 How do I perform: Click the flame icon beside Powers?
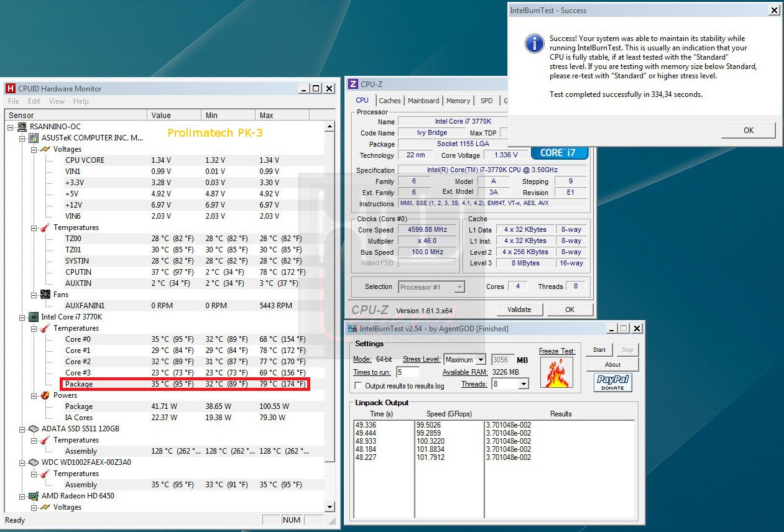point(45,395)
